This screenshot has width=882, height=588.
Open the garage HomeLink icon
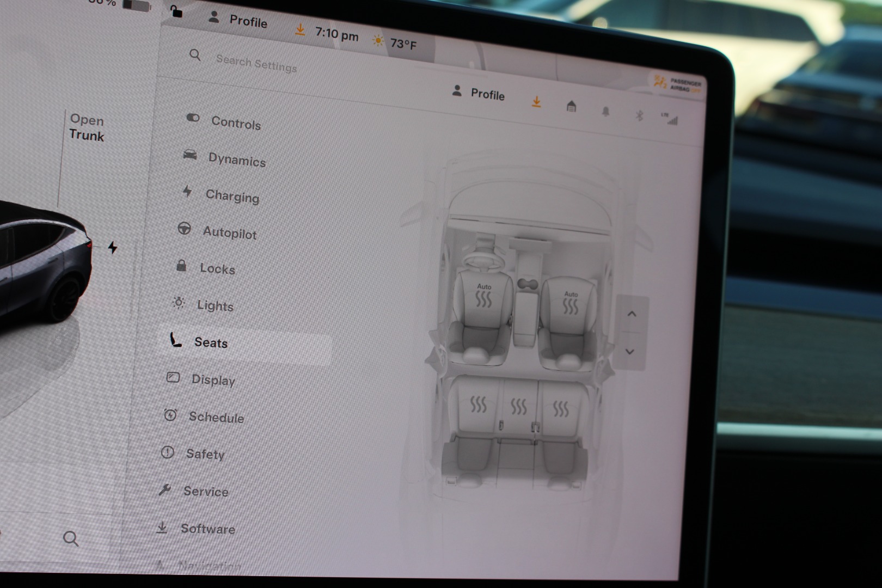click(571, 106)
